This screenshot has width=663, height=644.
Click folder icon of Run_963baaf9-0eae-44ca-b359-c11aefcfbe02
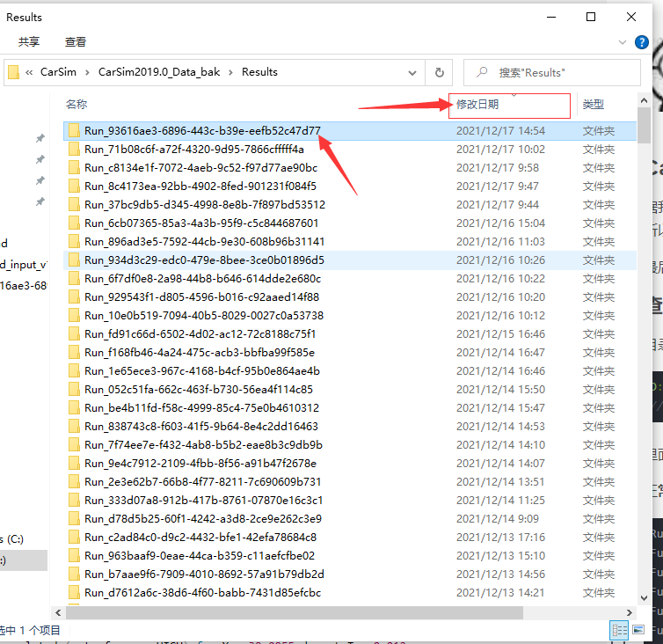click(x=74, y=556)
